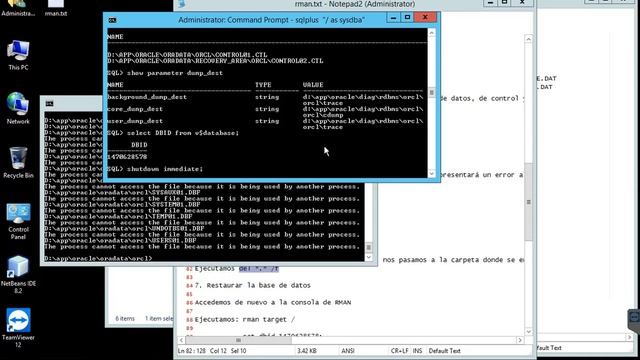Image resolution: width=640 pixels, height=360 pixels.
Task: Launch TeamViewer 12 desktop shortcut
Action: pyautogui.click(x=18, y=328)
